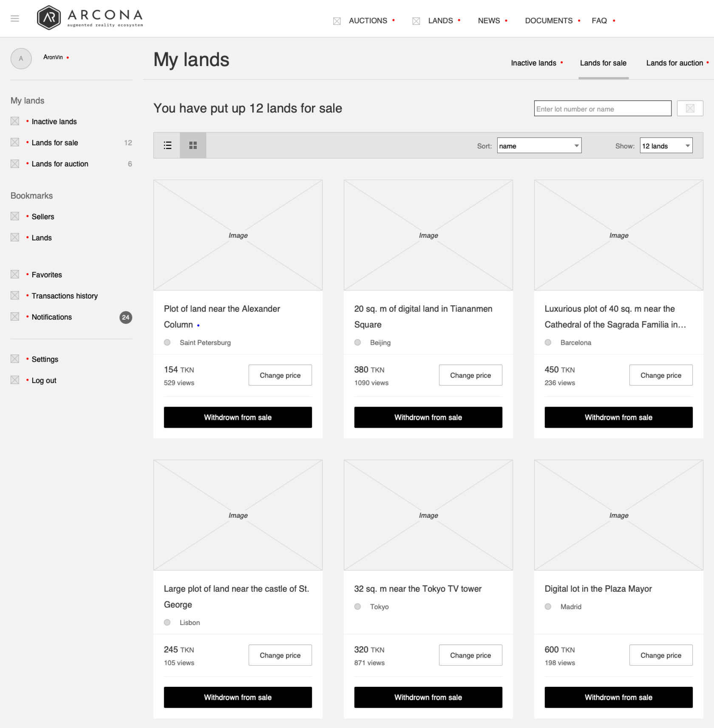Switch to the Inactive lands tab
The height and width of the screenshot is (728, 714).
pos(533,63)
